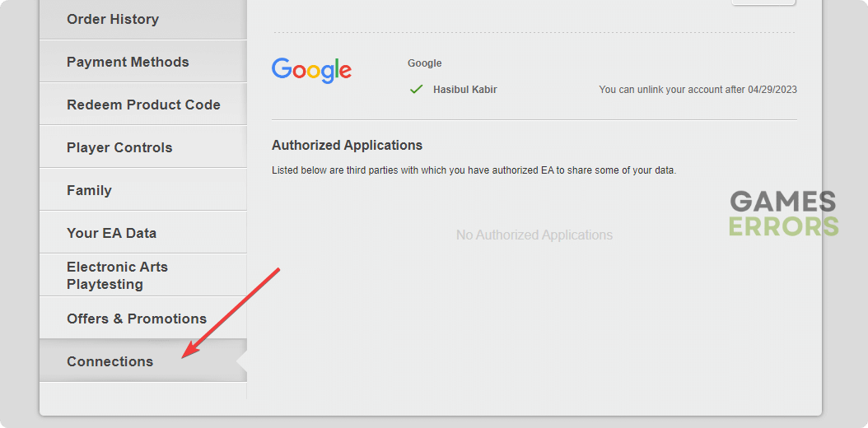
Task: Open Your EA Data section
Action: 142,232
